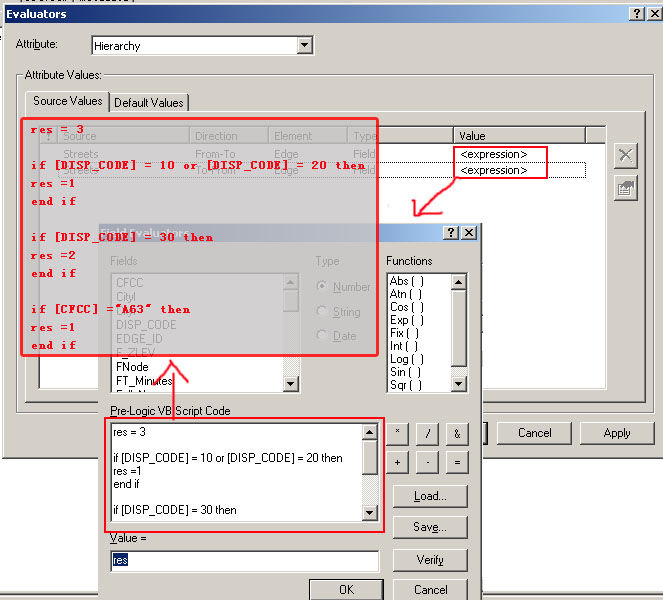Select the Date type radio button

coord(322,335)
